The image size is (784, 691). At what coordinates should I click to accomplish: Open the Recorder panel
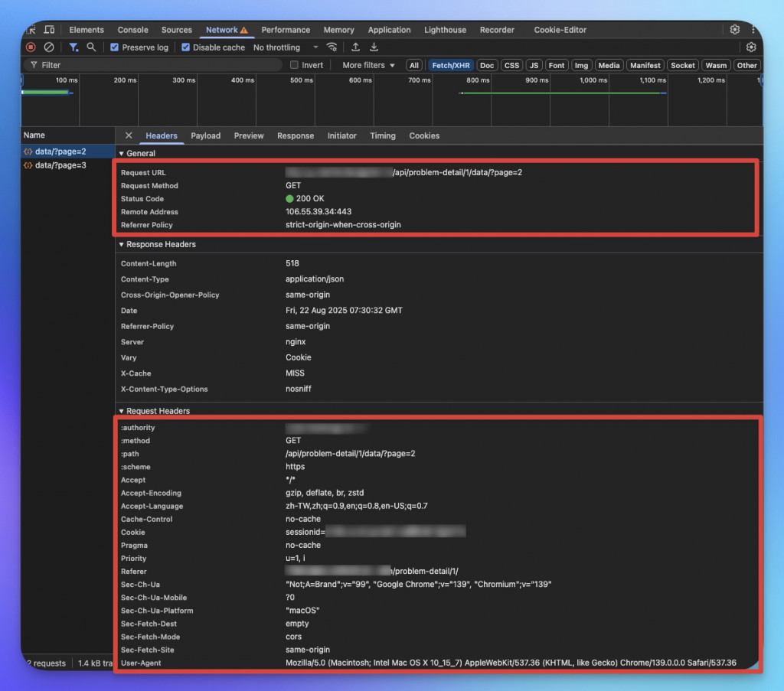497,30
